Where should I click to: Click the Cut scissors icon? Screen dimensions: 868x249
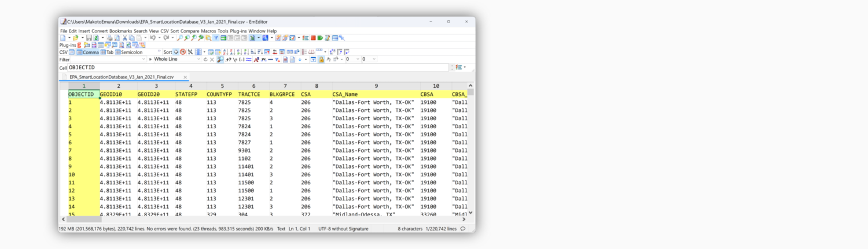pos(124,38)
